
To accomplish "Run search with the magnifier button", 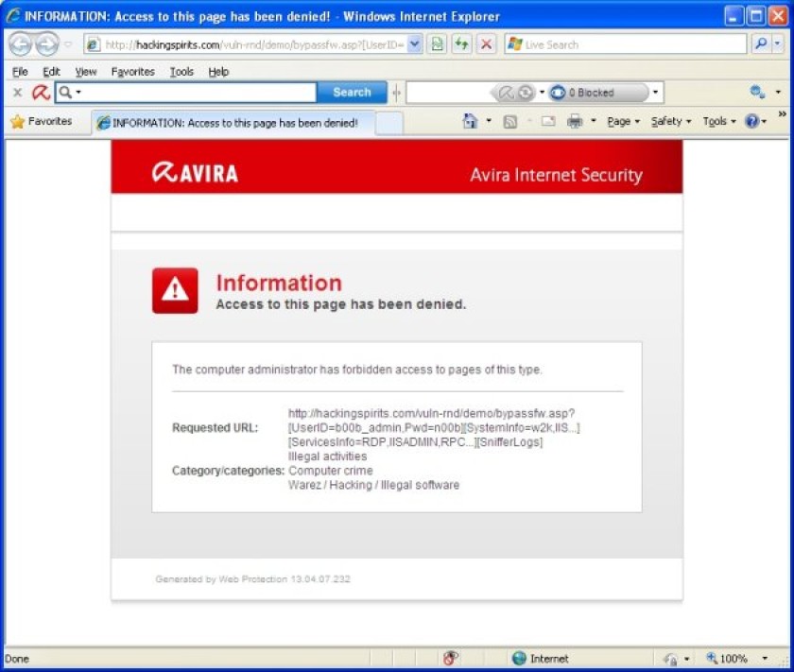I will click(761, 44).
